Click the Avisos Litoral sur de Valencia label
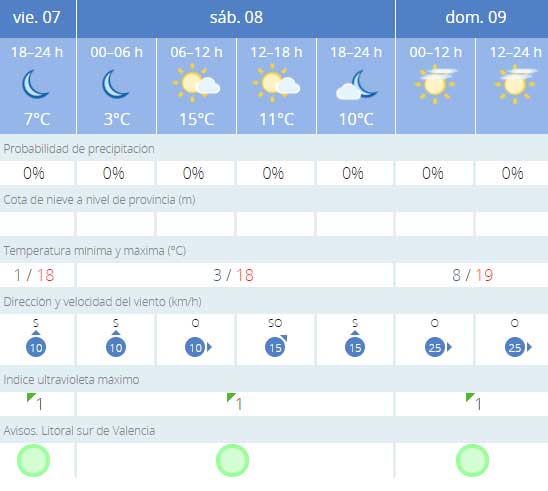This screenshot has height=491, width=548. (x=79, y=431)
